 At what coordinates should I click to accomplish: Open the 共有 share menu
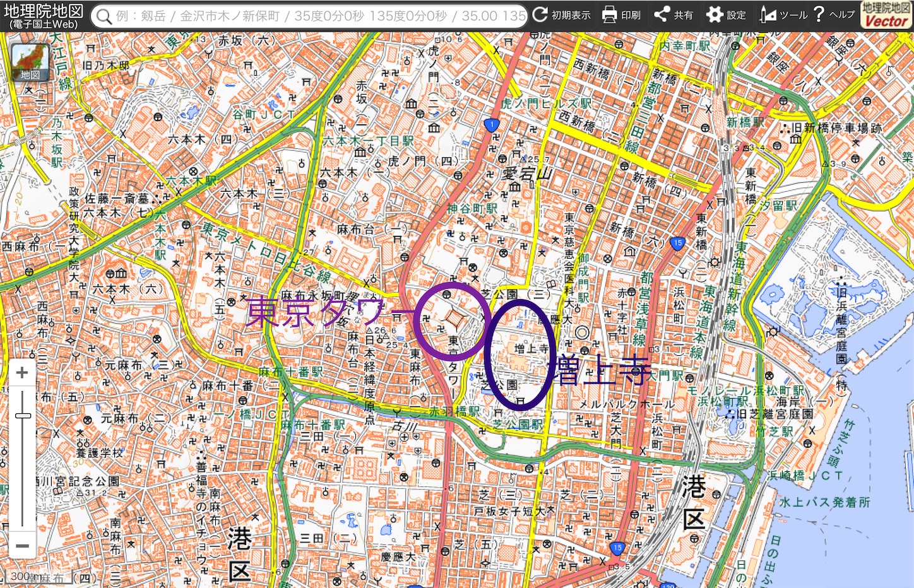(x=674, y=15)
